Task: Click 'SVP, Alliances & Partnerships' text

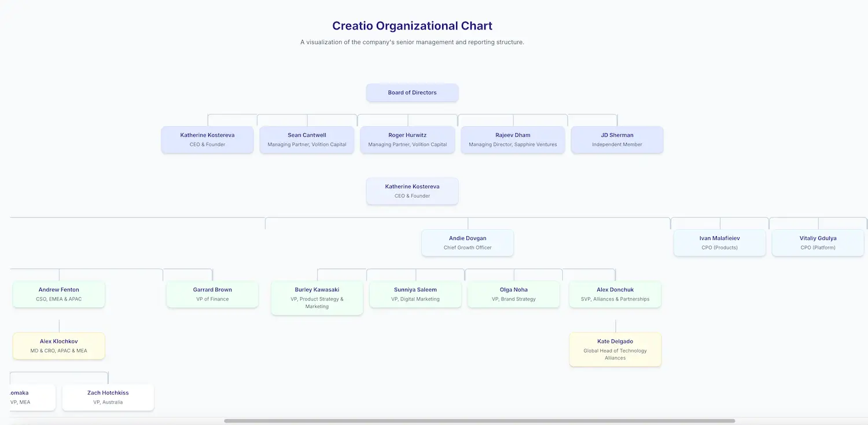Action: [615, 299]
